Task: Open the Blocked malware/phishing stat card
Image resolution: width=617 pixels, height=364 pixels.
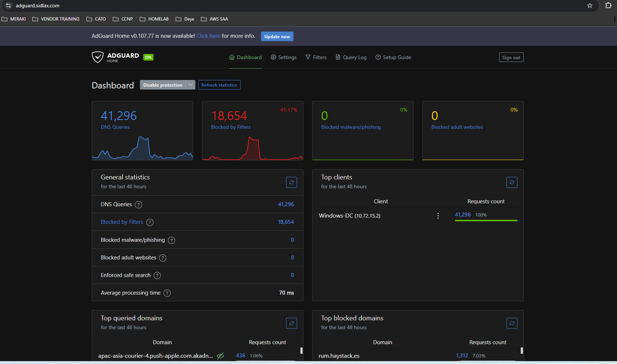Action: (363, 131)
